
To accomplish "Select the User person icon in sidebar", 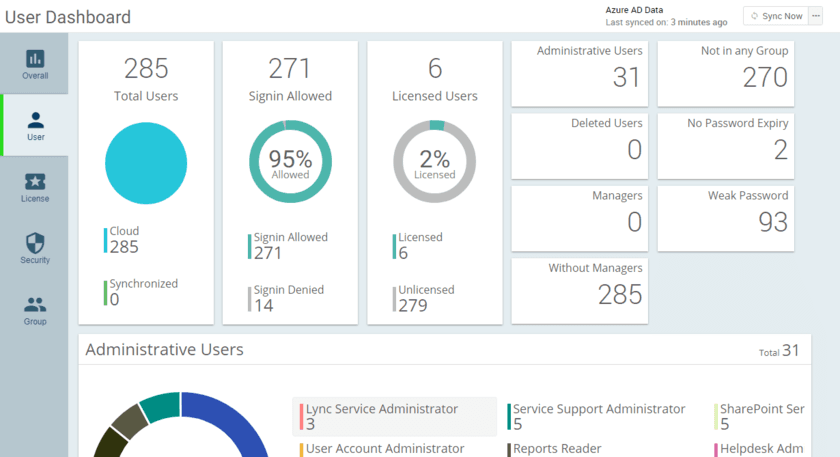I will tap(35, 121).
